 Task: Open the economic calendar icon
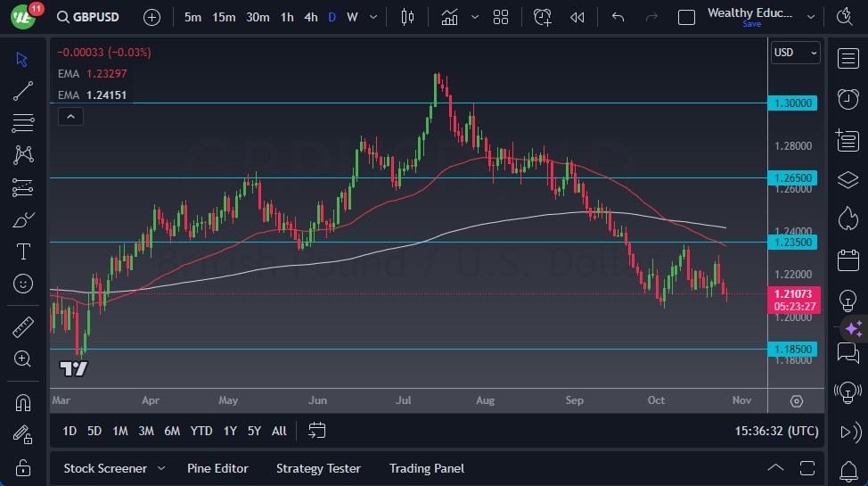[848, 260]
